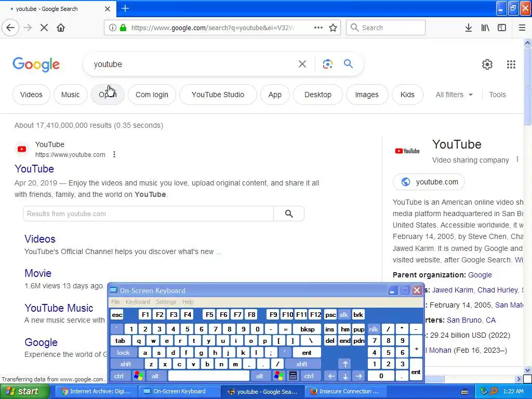This screenshot has width=532, height=399.
Task: Open Firefox downloads arrow
Action: pos(469,28)
